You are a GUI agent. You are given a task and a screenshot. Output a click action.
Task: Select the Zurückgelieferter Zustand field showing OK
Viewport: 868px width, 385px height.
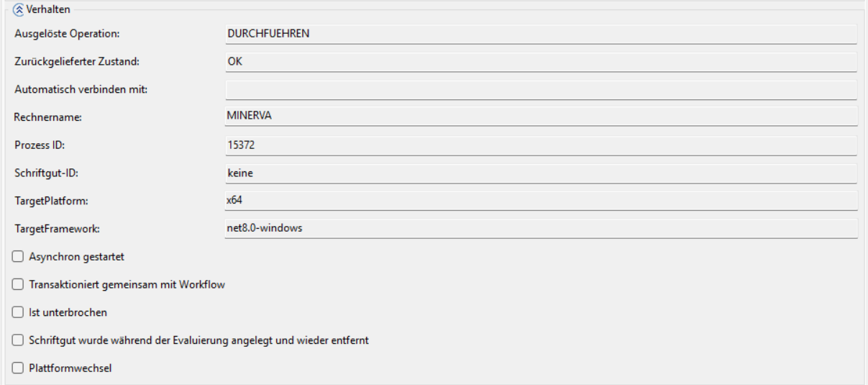tap(541, 62)
